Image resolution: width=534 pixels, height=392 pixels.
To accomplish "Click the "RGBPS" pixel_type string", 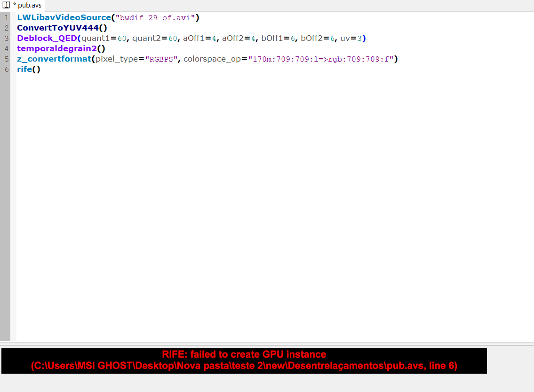I will tap(161, 59).
